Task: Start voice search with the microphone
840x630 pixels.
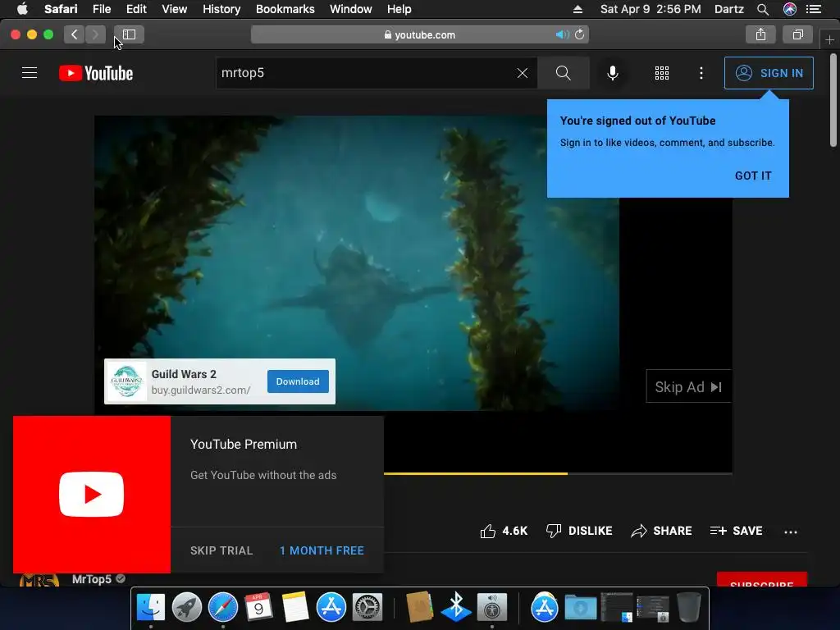Action: coord(612,73)
